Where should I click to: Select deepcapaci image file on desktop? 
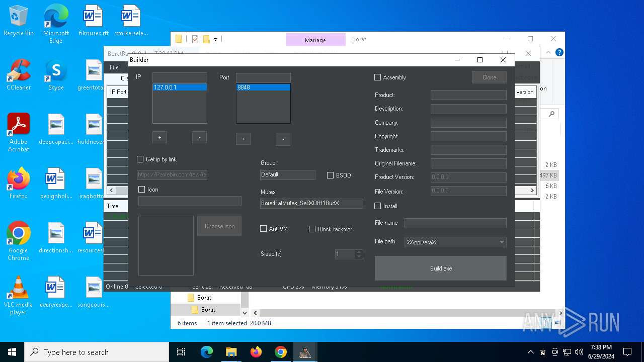point(56,129)
